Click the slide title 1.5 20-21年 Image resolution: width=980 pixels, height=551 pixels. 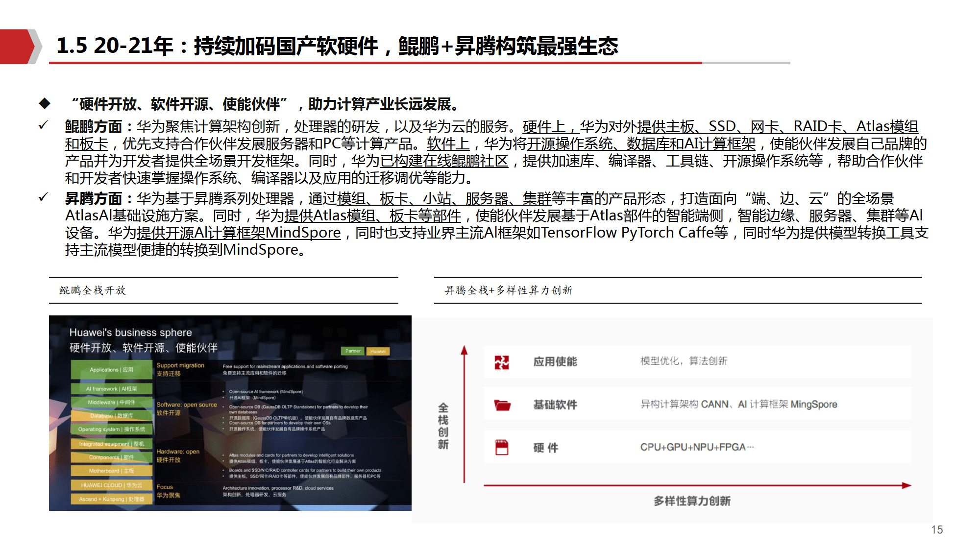pos(337,46)
